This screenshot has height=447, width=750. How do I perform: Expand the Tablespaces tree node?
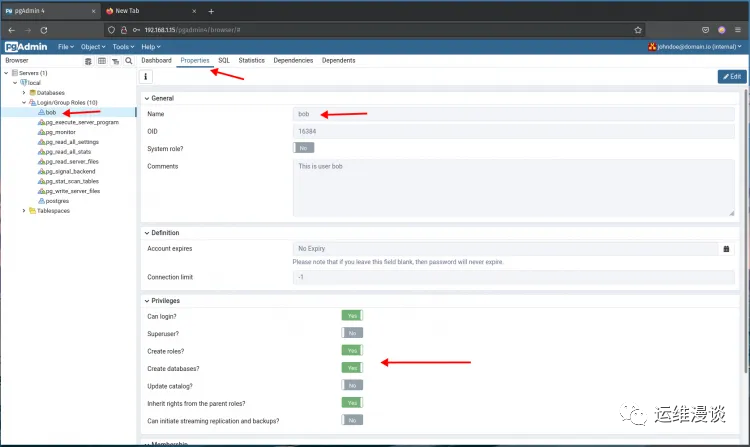pos(23,211)
